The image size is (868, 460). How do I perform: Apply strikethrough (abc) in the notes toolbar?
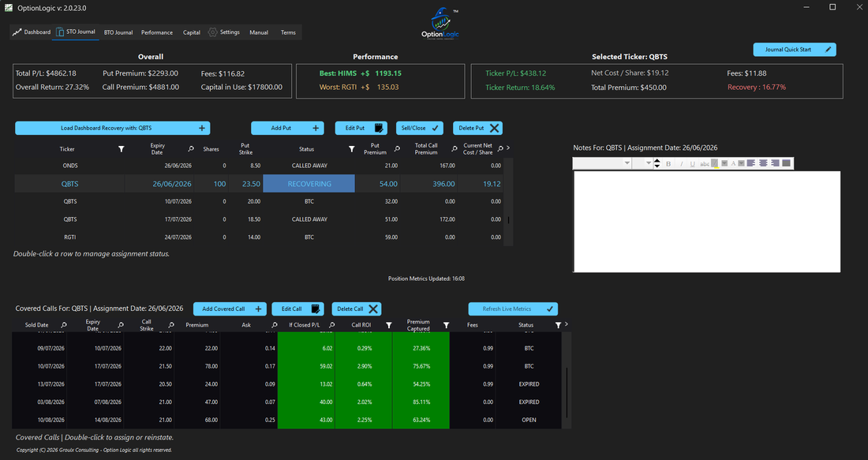point(704,163)
